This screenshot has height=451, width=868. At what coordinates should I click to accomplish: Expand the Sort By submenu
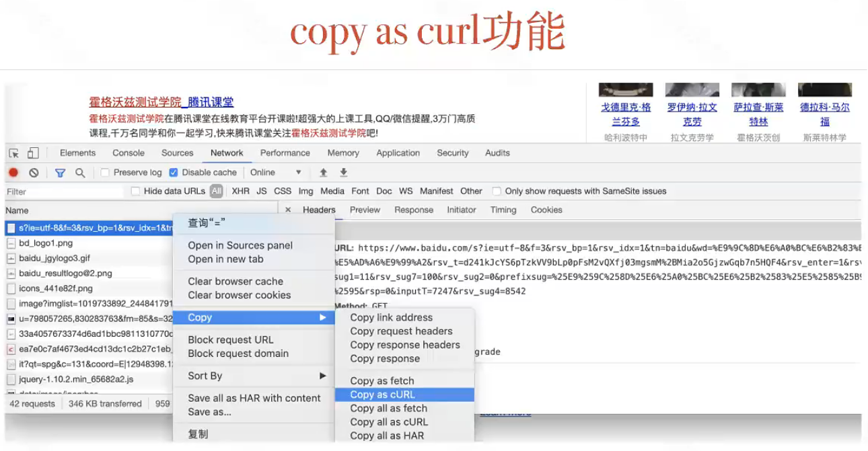254,376
